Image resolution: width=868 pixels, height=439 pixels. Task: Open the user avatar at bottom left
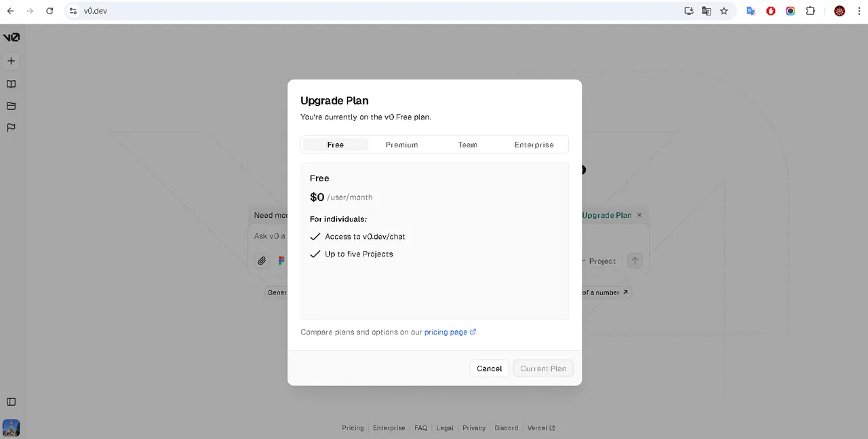tap(11, 427)
